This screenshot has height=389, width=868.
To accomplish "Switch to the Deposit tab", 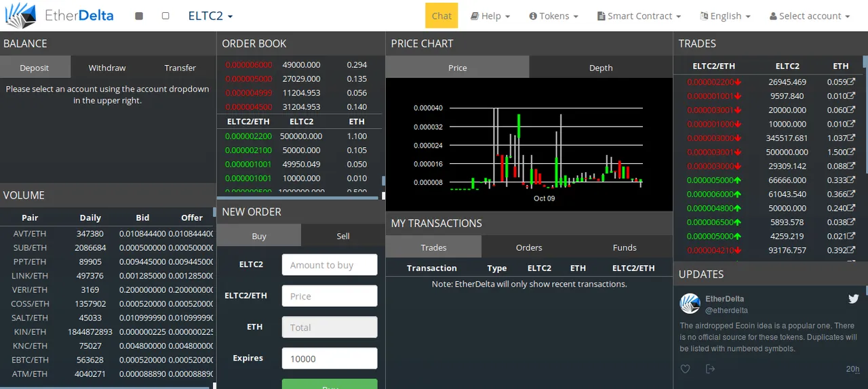I will (35, 67).
